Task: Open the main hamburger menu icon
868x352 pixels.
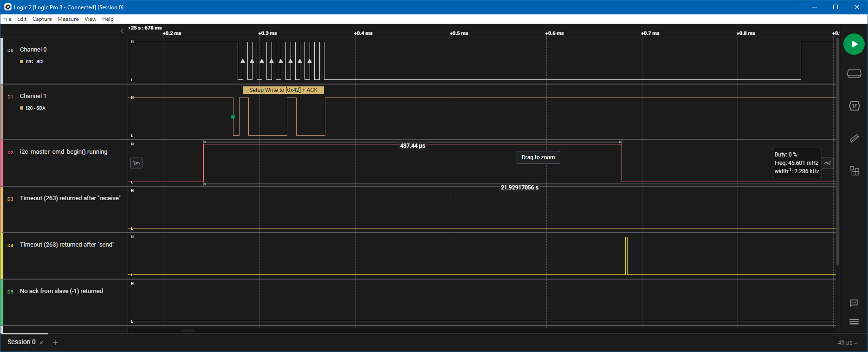Action: coord(854,322)
